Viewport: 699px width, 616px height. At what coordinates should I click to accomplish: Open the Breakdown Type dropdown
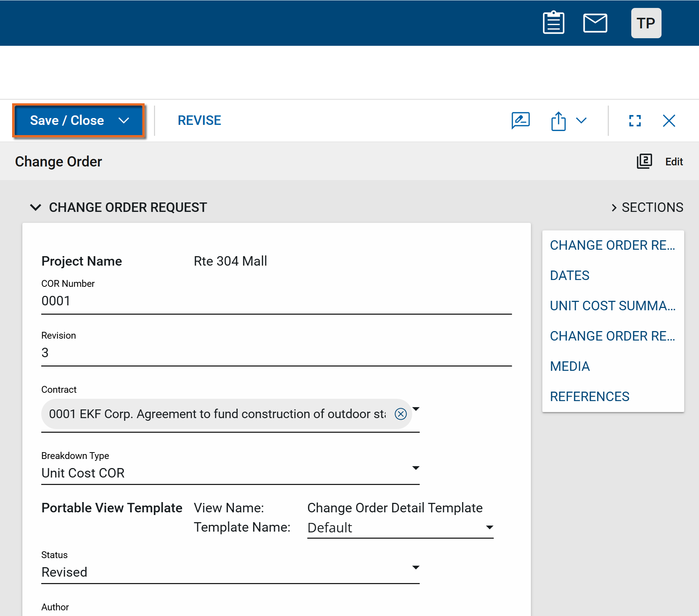coord(416,468)
